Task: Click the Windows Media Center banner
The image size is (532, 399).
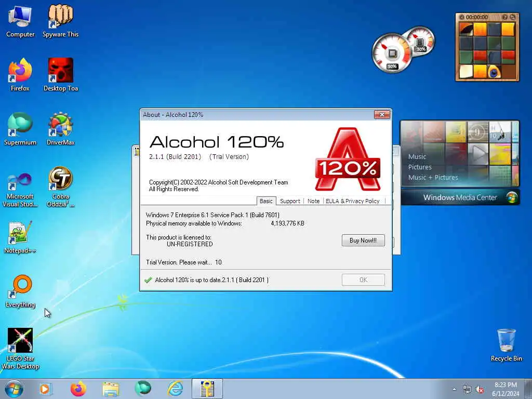Action: coord(460,197)
